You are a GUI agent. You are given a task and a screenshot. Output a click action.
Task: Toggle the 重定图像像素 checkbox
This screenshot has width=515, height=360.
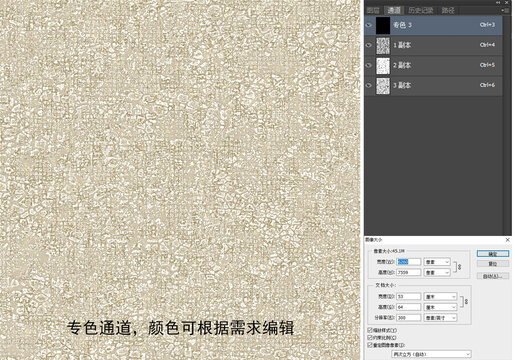click(x=370, y=345)
